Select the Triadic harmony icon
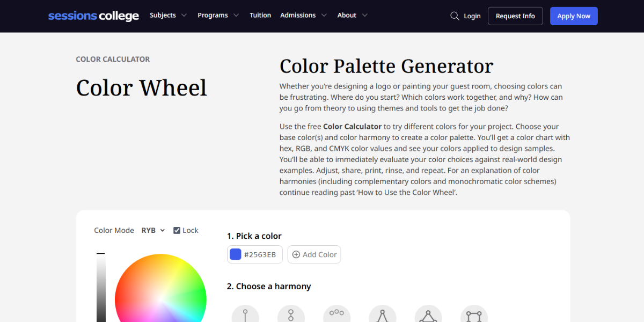Viewport: 644px width, 322px height. click(428, 313)
